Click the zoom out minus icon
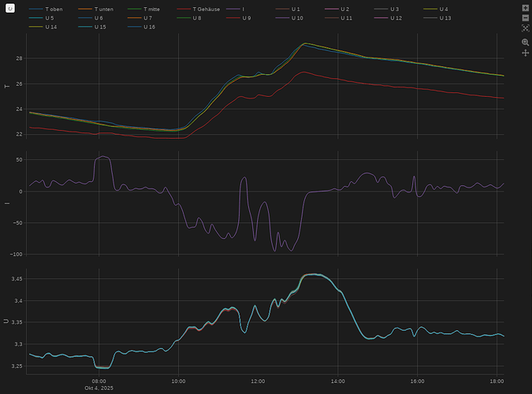 (x=525, y=17)
